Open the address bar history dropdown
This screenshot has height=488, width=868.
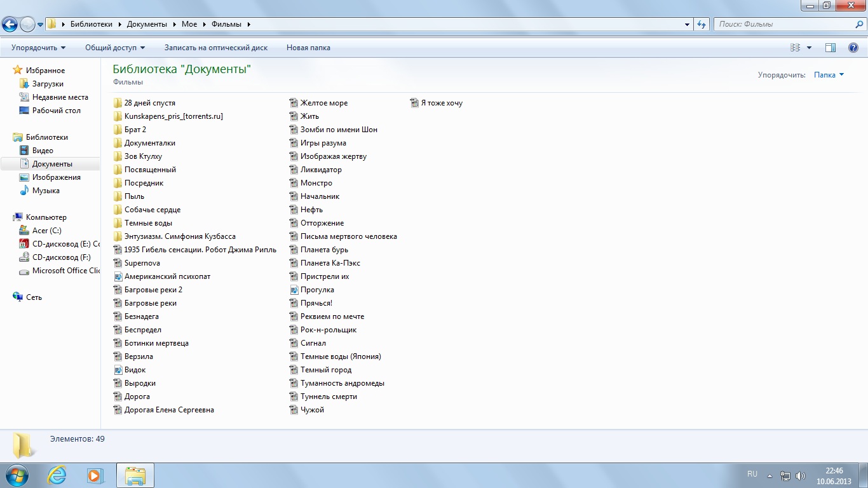click(688, 24)
